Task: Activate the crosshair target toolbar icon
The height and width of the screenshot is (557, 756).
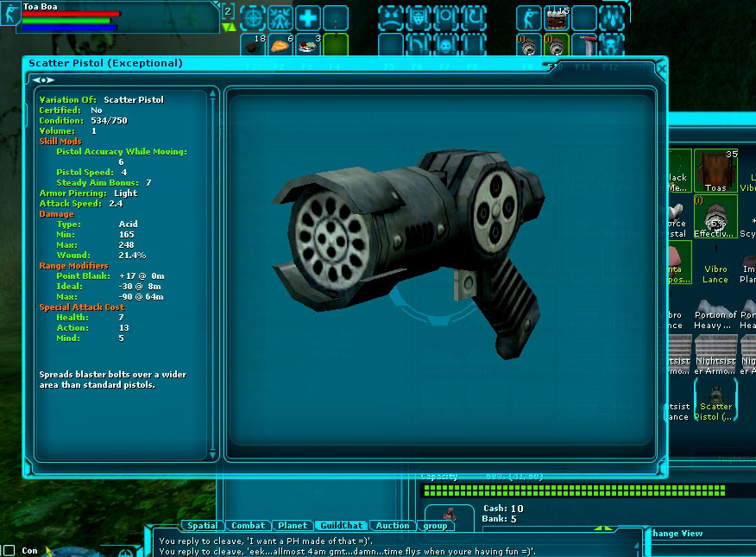Action: [253, 17]
